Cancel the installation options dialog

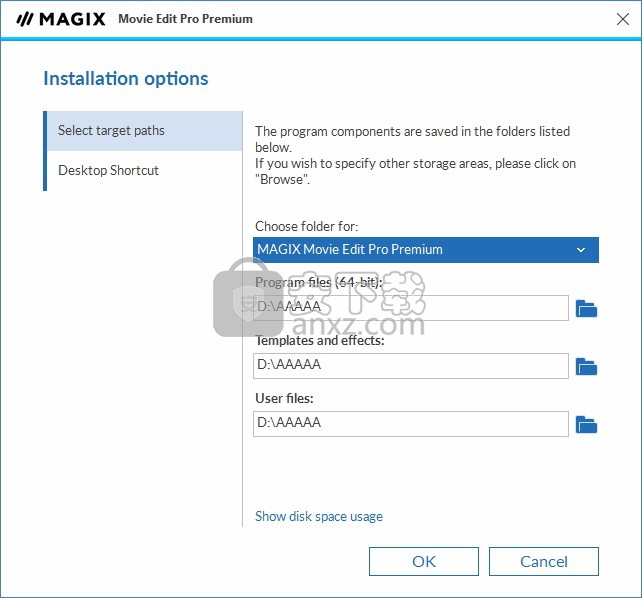544,562
